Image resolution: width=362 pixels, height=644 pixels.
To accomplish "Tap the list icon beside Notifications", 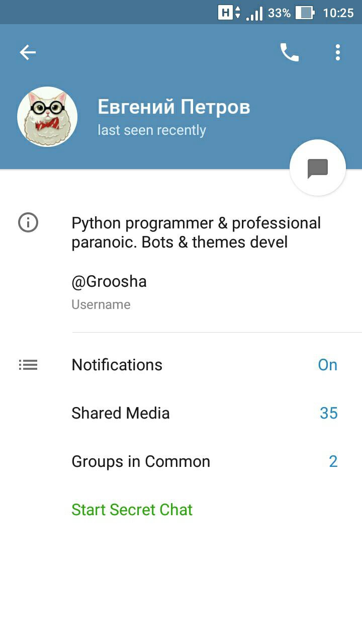I will coord(28,365).
